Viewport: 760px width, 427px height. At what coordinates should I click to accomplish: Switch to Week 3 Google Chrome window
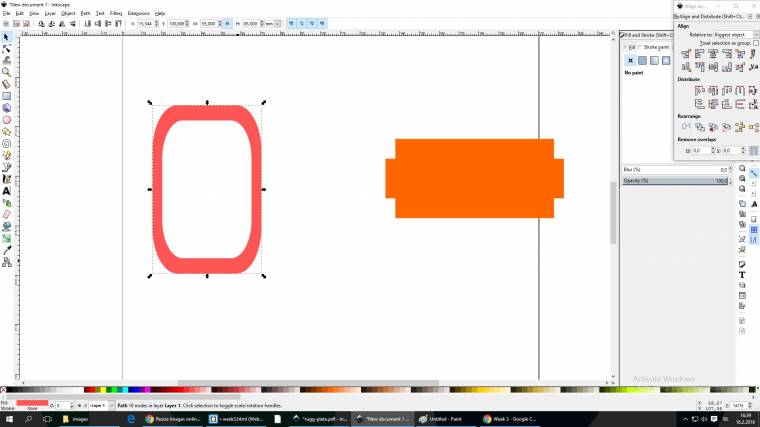pyautogui.click(x=509, y=419)
